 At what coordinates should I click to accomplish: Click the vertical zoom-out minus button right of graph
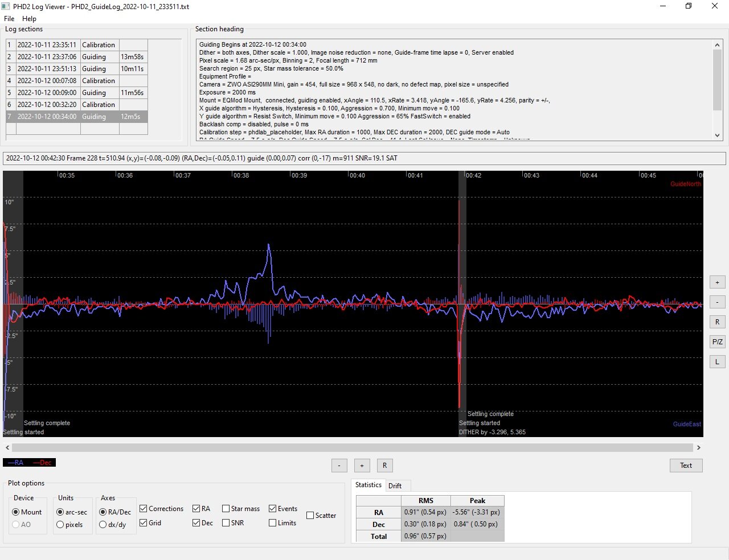pyautogui.click(x=717, y=302)
